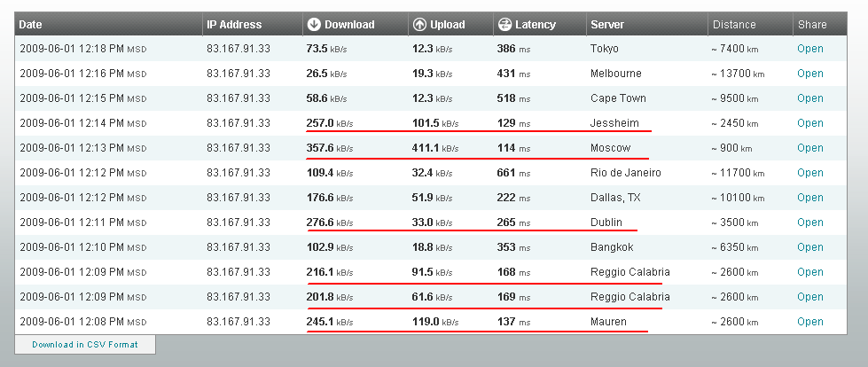Open the Mauren test share link

point(809,322)
